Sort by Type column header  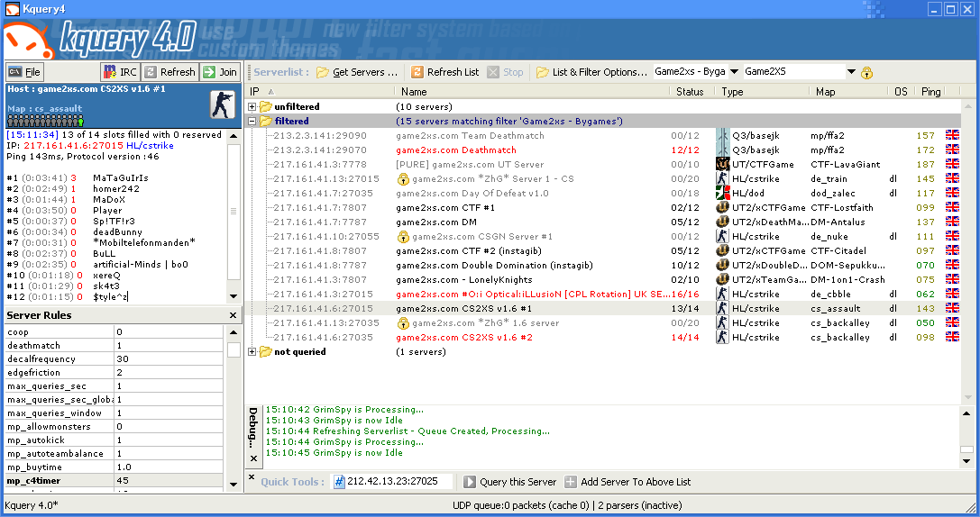point(763,92)
